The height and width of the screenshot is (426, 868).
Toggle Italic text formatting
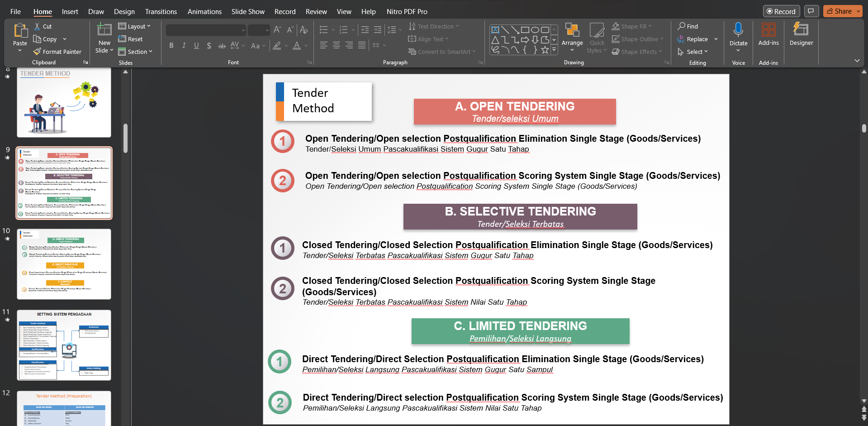point(184,45)
